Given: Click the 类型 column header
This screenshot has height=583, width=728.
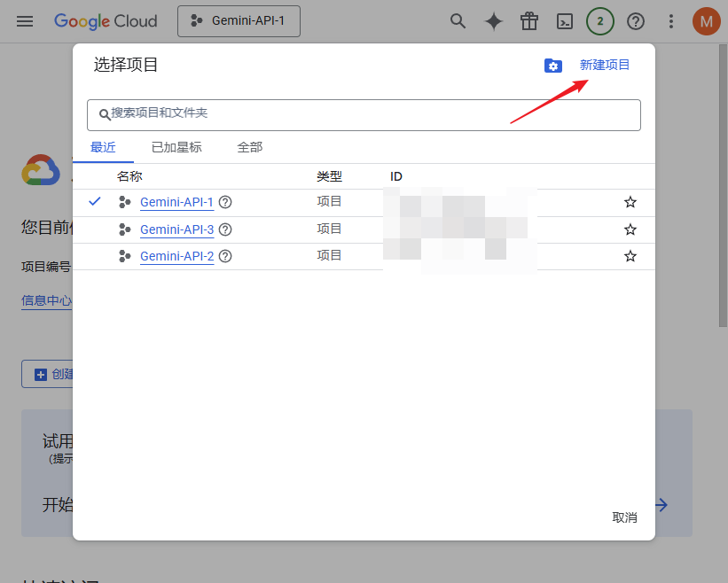Looking at the screenshot, I should [x=329, y=176].
